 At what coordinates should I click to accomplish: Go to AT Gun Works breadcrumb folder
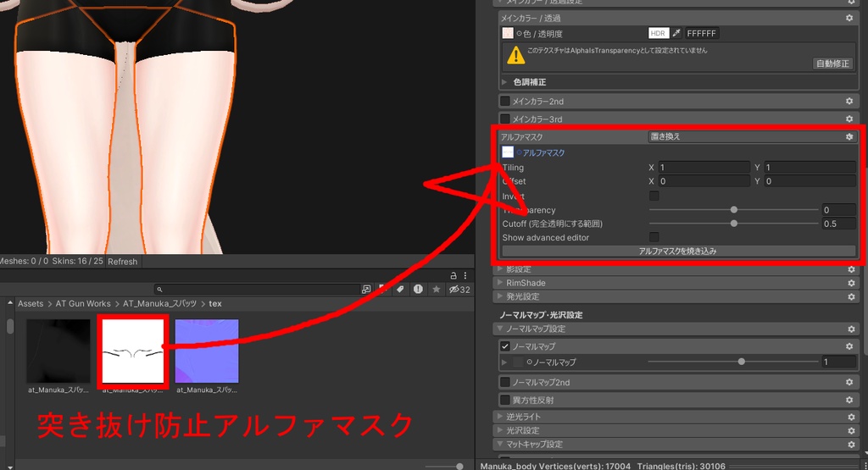coord(83,303)
